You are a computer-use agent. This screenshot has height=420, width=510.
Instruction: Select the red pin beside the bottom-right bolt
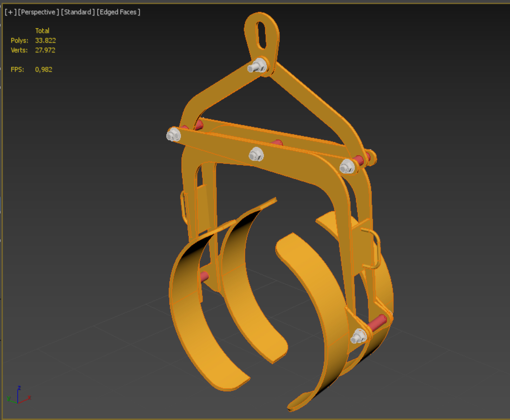[377, 323]
